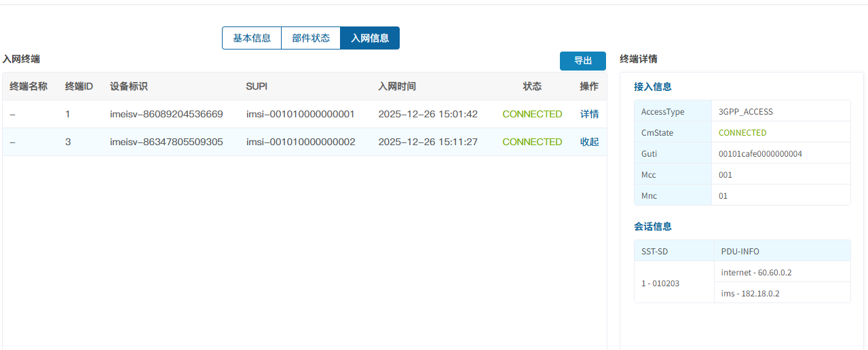Select the 入网信息 tab

370,38
